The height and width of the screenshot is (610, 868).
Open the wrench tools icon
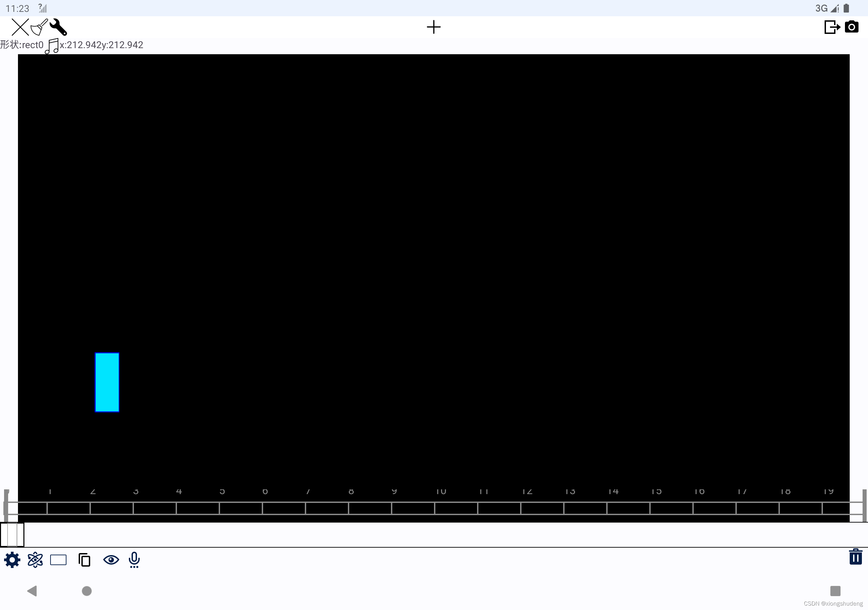[58, 27]
